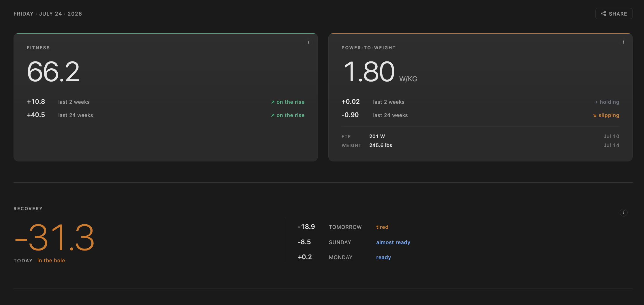Click the SUNDAY forecast value -8.5
Screen dimensions: 644x305
[304, 242]
